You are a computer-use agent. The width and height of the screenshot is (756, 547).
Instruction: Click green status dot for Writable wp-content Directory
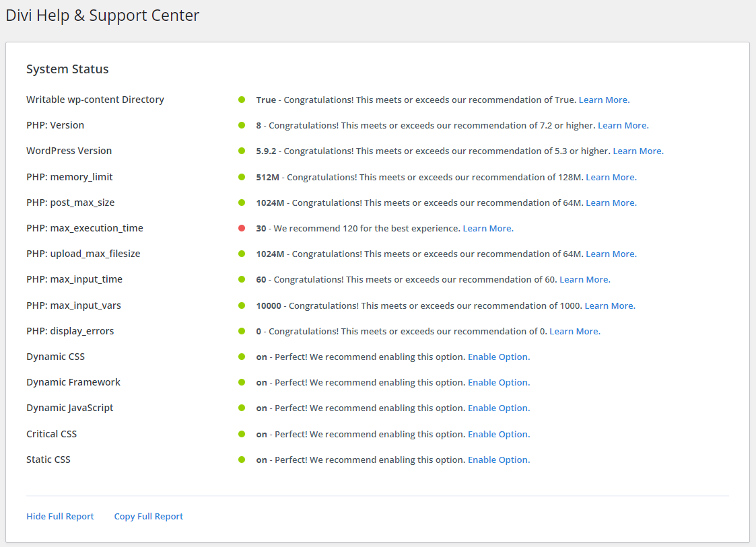242,100
